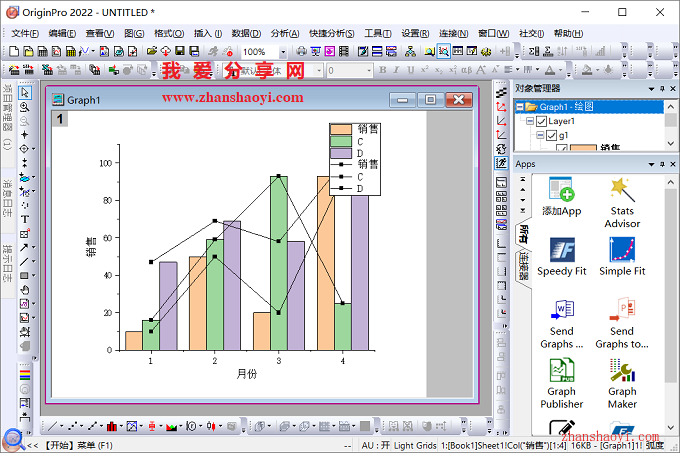Screen dimensions: 680x453
Task: Select the Zoom In magnifier tool
Action: [25, 107]
